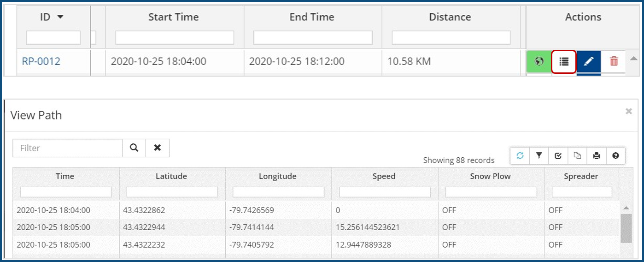Screen dimensions: 644x262
Task: Delete RP-0012 using the trash icon
Action: pos(614,61)
